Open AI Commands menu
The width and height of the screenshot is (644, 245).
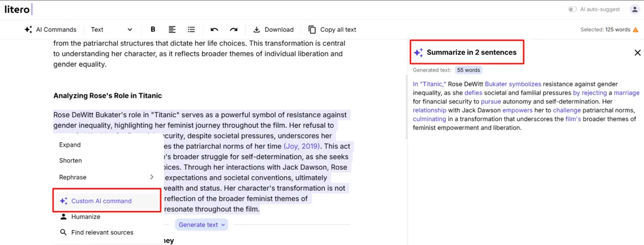50,30
